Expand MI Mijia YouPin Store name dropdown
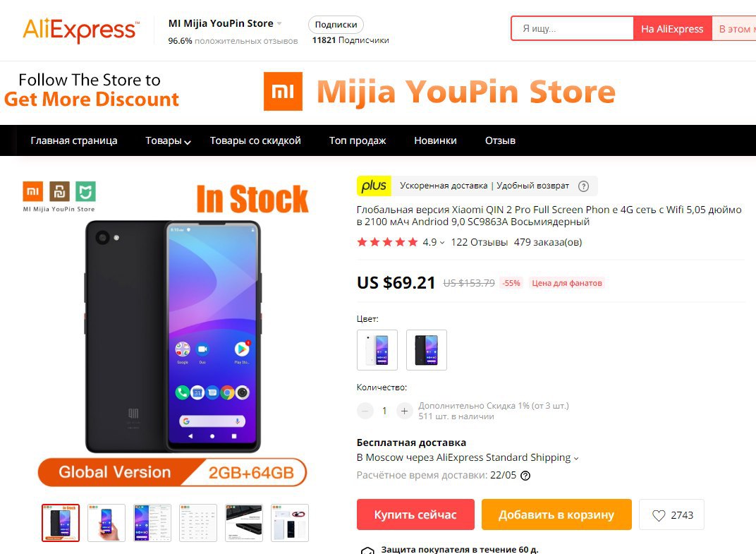Image resolution: width=756 pixels, height=554 pixels. pos(279,23)
